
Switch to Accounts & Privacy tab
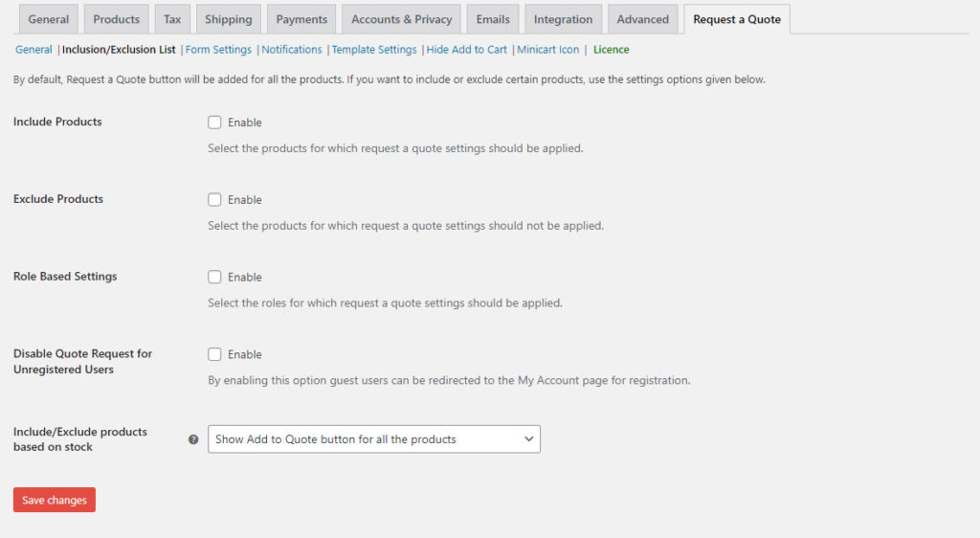click(401, 19)
